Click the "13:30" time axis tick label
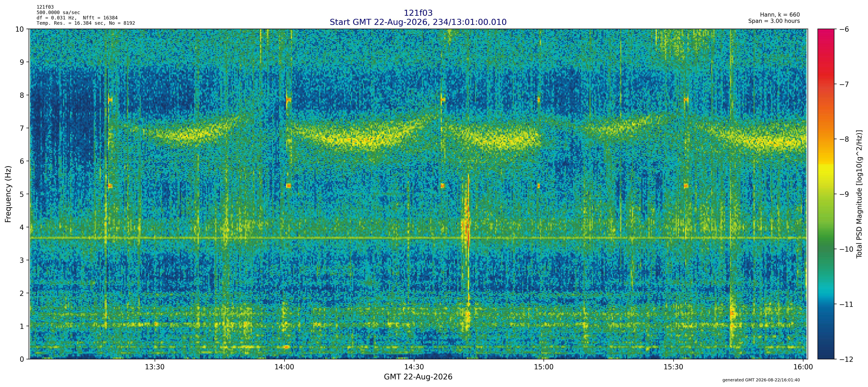The image size is (868, 387). pos(155,367)
